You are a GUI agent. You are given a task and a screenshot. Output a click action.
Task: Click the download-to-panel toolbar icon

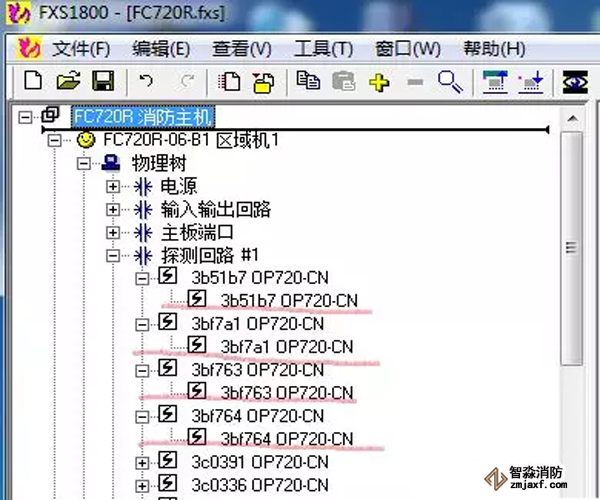coord(532,82)
